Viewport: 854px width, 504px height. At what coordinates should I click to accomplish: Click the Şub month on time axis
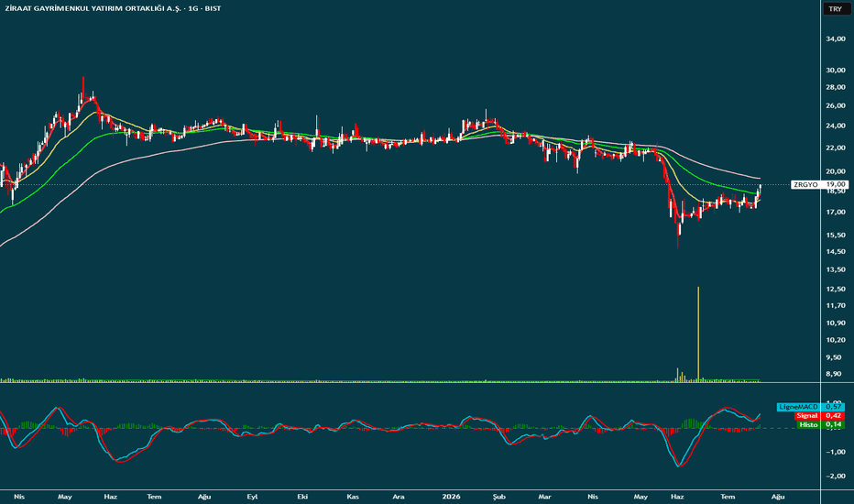point(498,497)
